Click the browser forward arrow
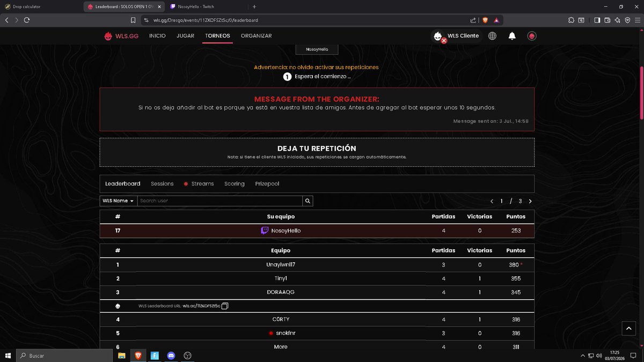 pos(17,20)
